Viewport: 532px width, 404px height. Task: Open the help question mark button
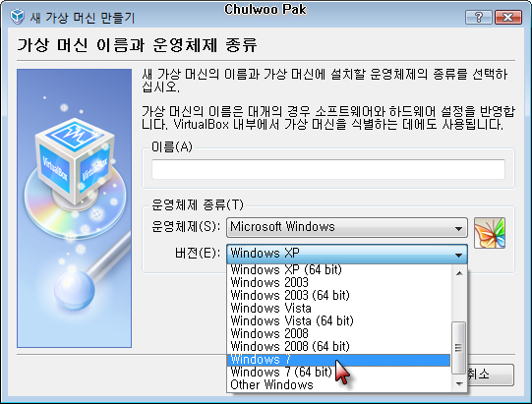[x=478, y=17]
